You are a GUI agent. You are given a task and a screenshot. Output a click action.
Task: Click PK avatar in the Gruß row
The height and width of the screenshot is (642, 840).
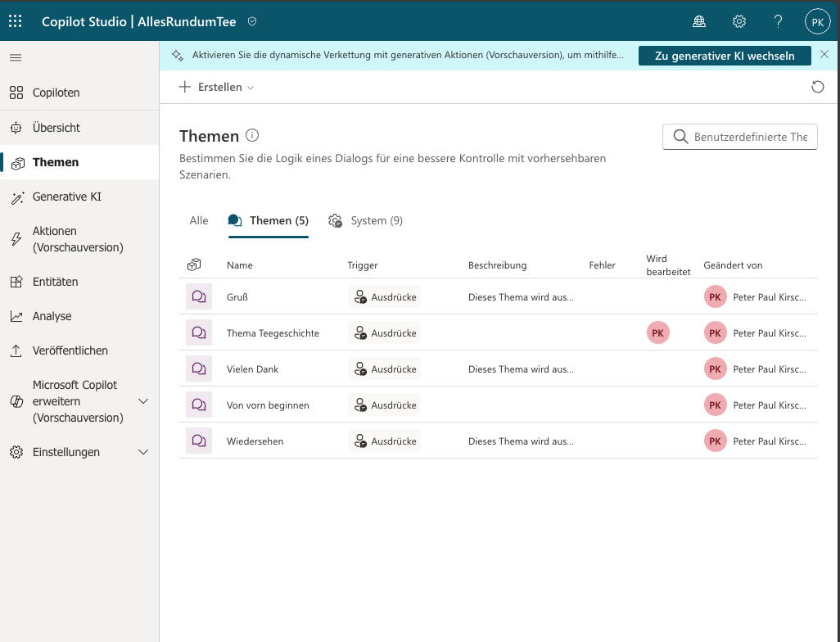[716, 297]
